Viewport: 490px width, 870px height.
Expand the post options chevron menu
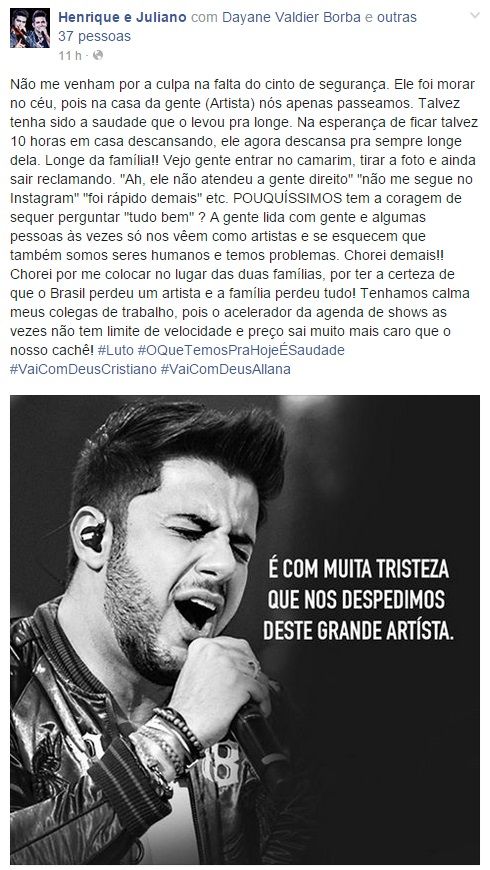click(x=474, y=16)
